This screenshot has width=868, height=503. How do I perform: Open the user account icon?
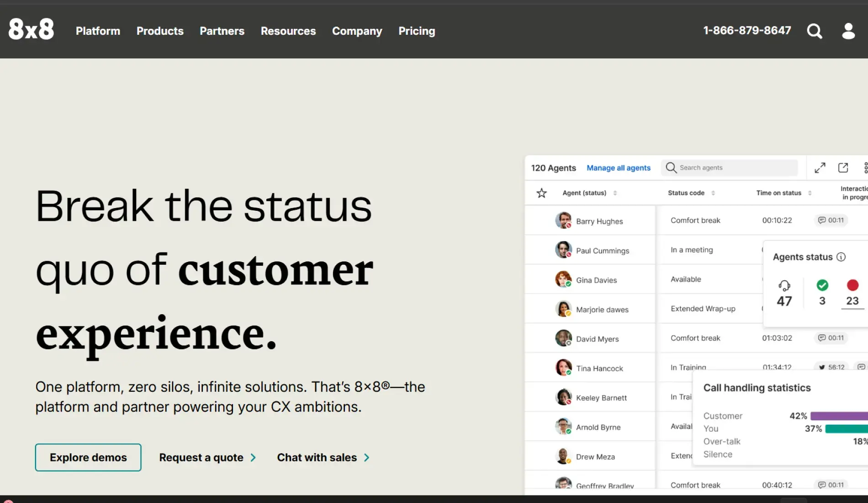coord(848,31)
